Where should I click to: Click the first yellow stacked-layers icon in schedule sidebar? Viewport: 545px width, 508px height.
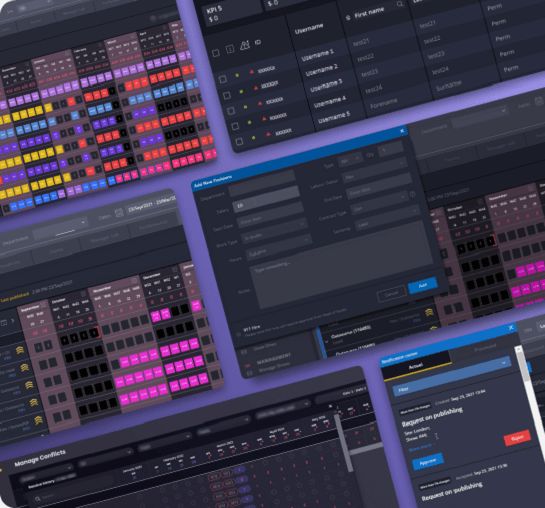(x=21, y=350)
